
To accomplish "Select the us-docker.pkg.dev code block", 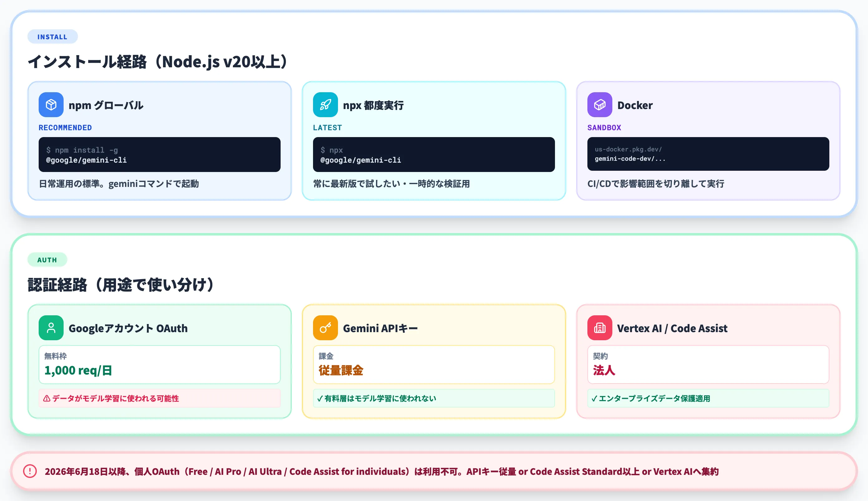I will [x=708, y=154].
